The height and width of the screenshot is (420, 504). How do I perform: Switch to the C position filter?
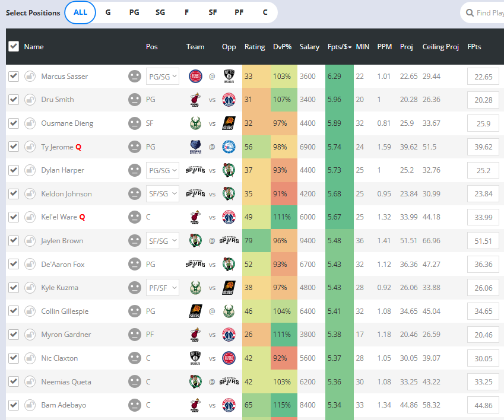[x=265, y=12]
